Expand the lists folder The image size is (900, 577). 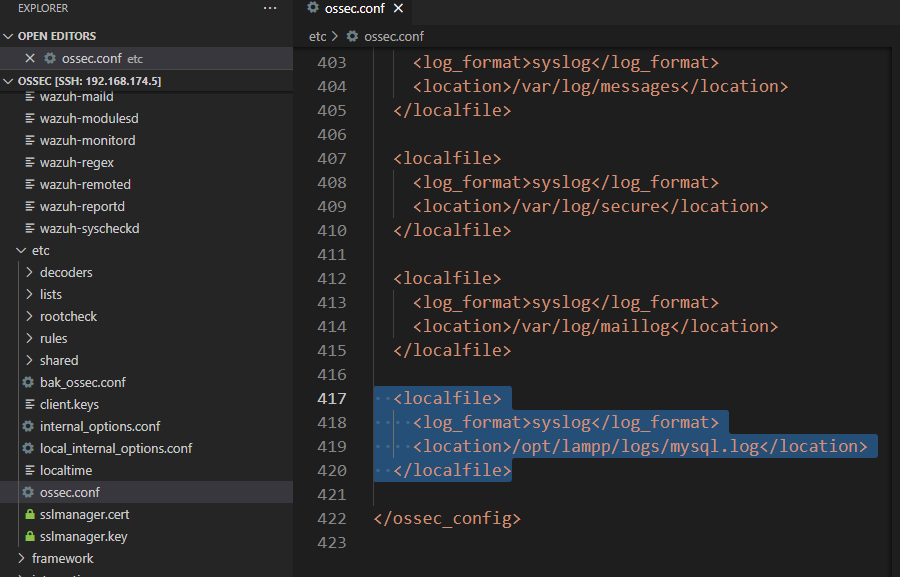coord(30,294)
